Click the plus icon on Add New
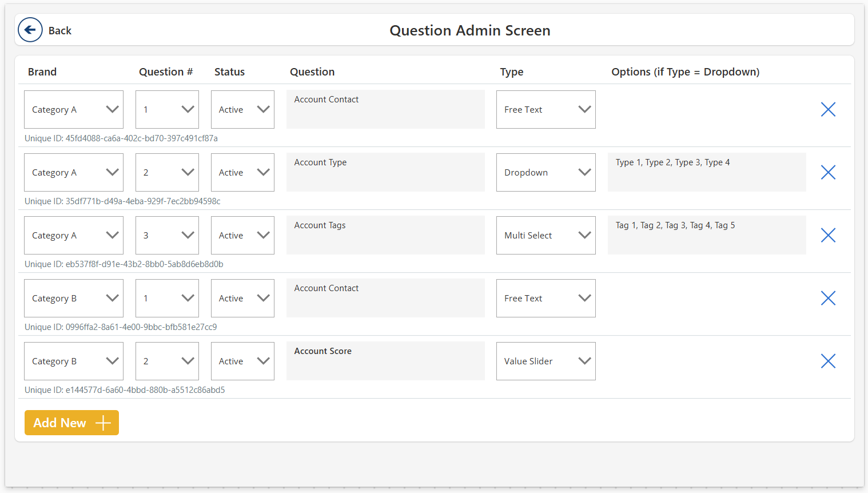The image size is (868, 493). point(103,423)
